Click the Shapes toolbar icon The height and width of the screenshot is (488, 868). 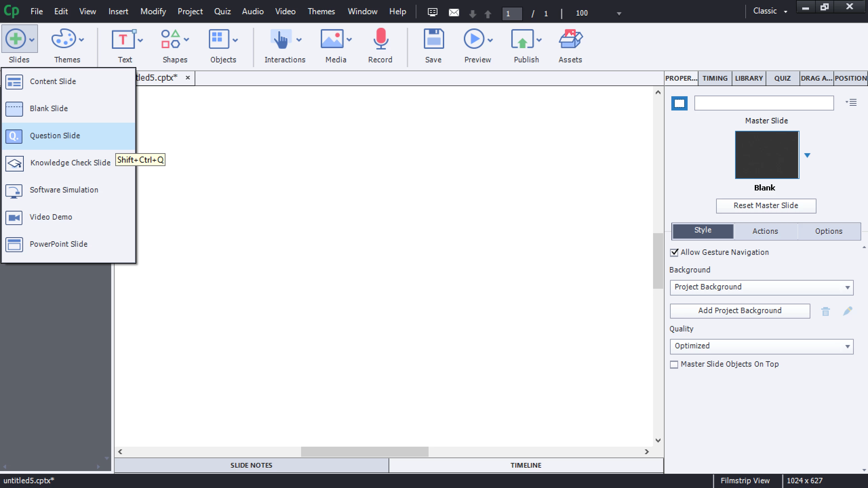171,39
